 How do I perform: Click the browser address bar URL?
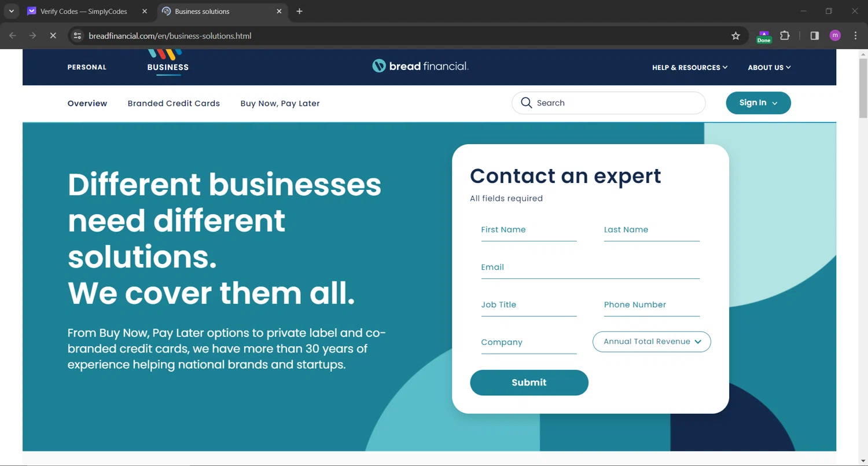pyautogui.click(x=170, y=36)
